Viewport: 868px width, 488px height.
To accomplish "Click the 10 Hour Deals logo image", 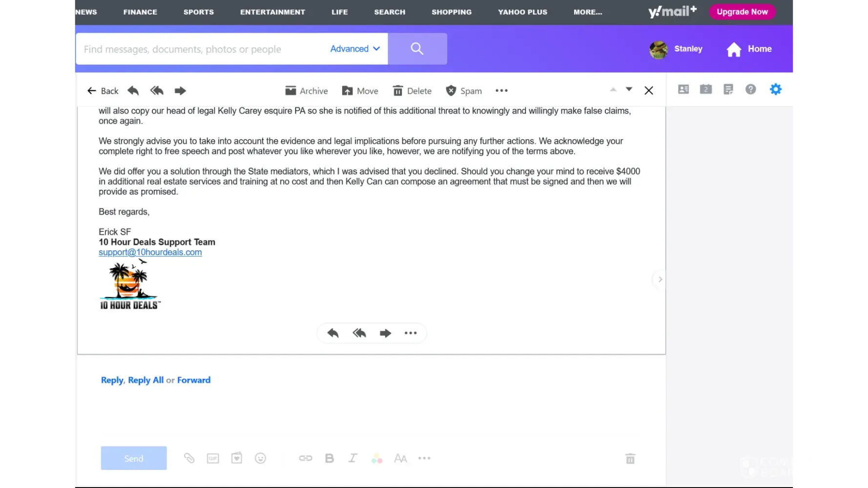I will tap(129, 285).
